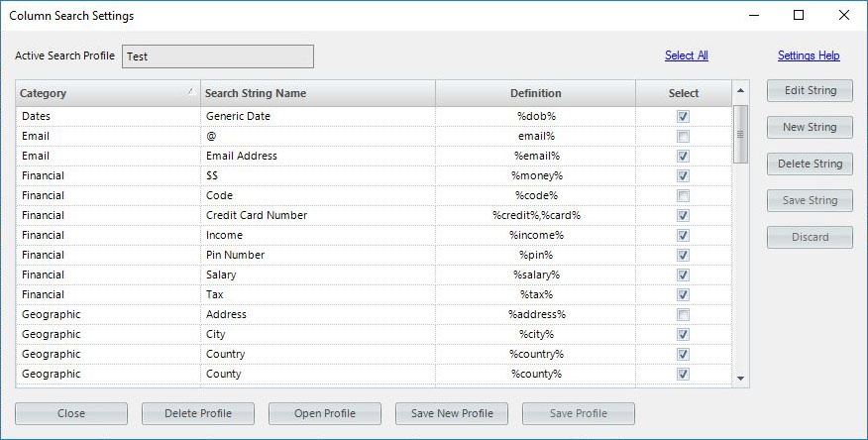
Task: Sort by the Definition column header
Action: point(535,93)
